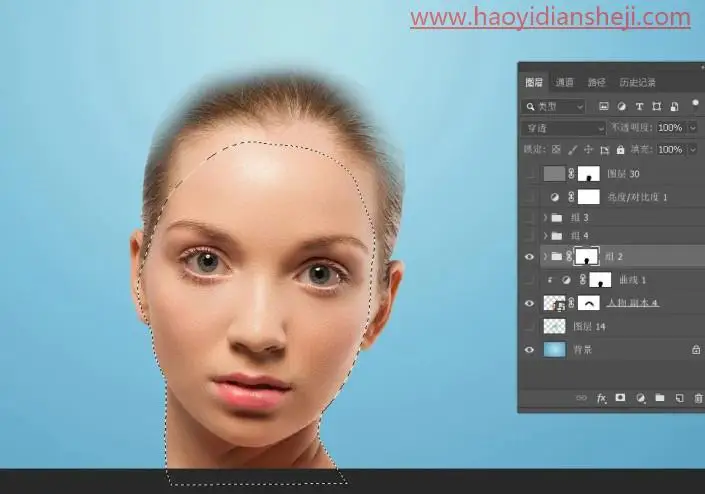This screenshot has width=705, height=494.
Task: Filter layers by shape layers icon
Action: click(x=656, y=107)
